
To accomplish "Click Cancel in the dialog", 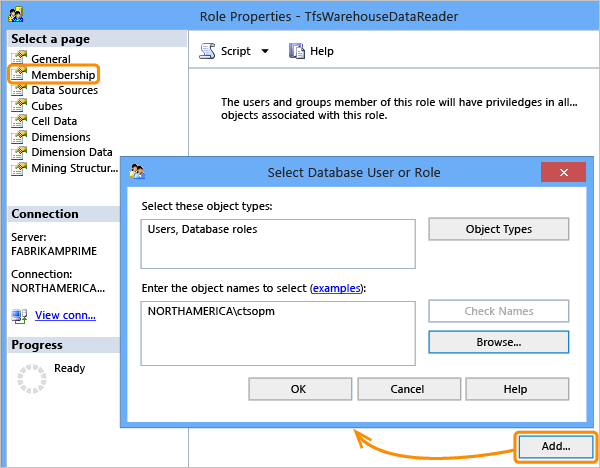I will [409, 389].
